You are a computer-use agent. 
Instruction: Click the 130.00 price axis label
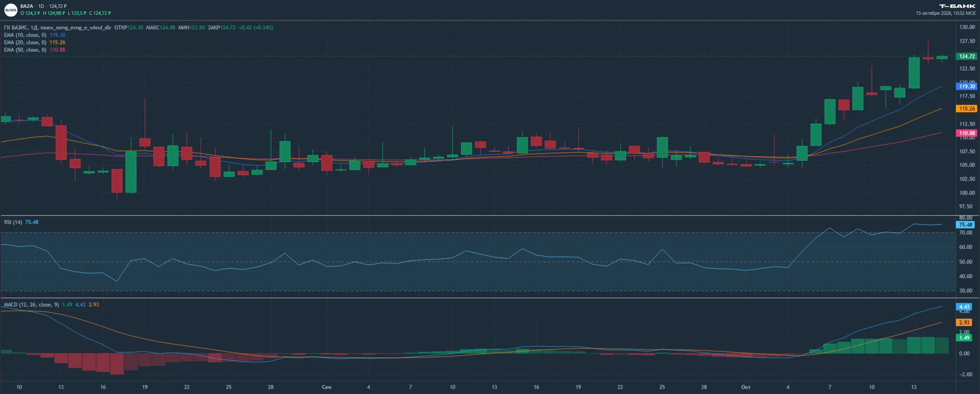967,27
